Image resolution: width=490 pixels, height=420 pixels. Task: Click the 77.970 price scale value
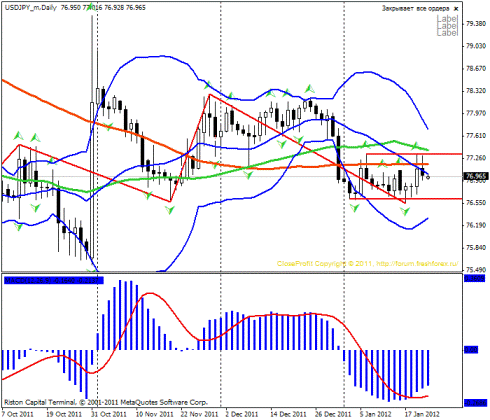coord(476,113)
